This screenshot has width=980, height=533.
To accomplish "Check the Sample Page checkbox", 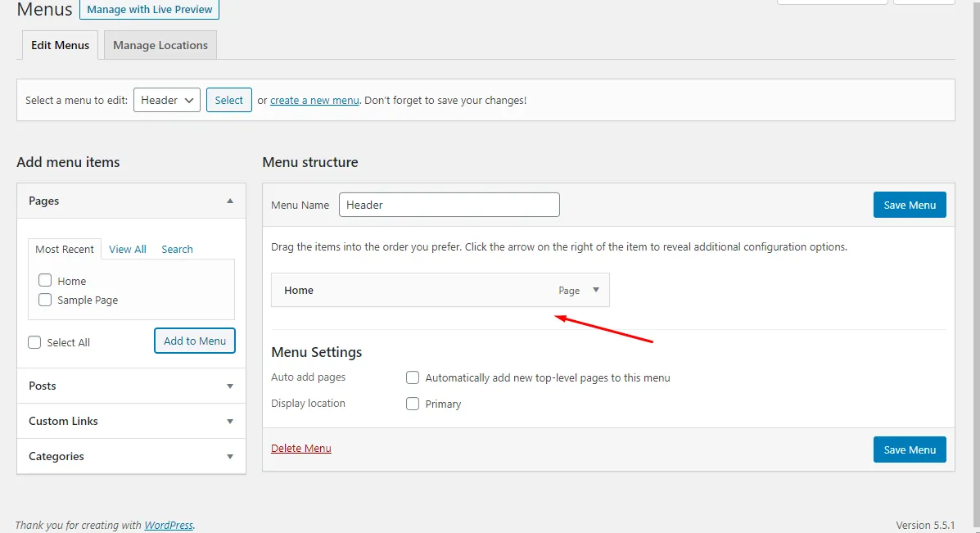I will (45, 300).
